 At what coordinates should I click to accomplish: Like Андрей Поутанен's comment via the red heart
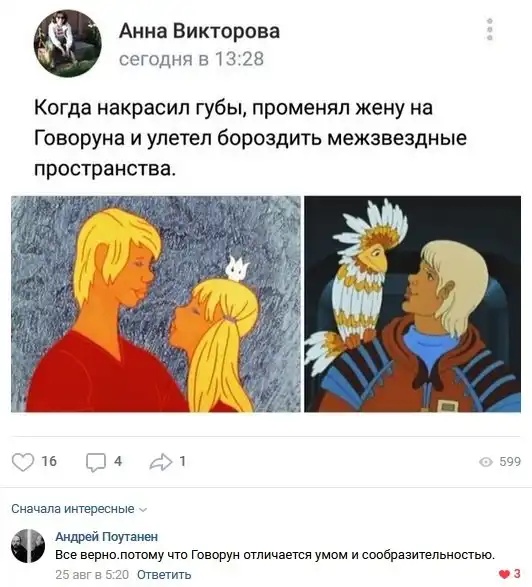[505, 573]
